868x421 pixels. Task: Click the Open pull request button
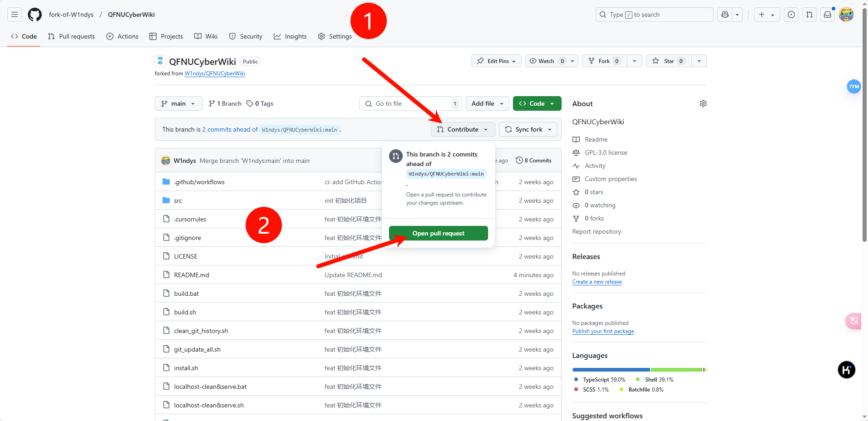point(439,233)
